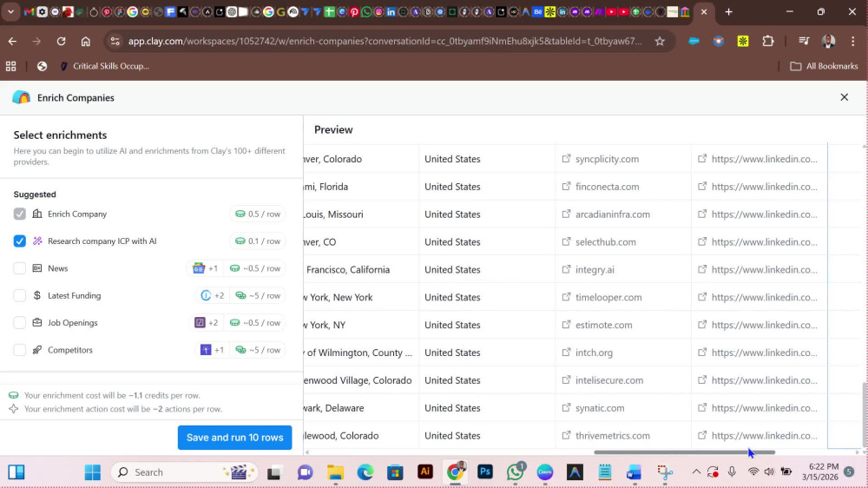This screenshot has width=868, height=488.
Task: Enable the Job Openings checkbox
Action: 19,322
